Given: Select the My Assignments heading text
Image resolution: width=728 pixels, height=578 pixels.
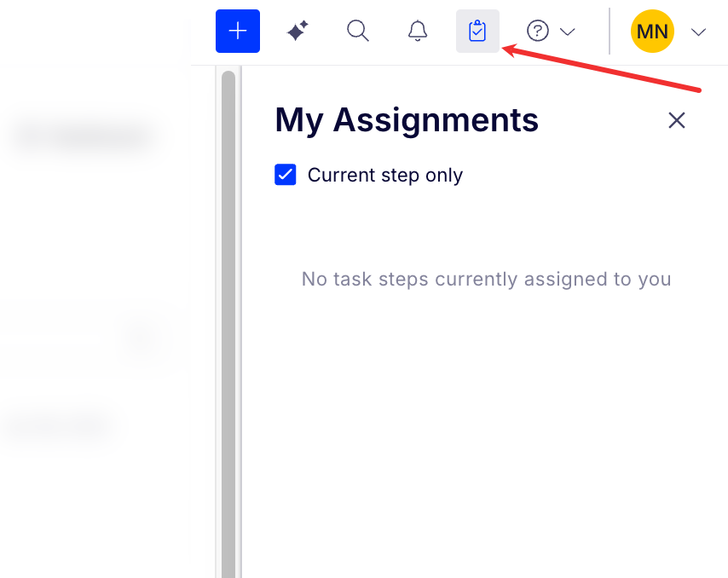Looking at the screenshot, I should [x=407, y=121].
